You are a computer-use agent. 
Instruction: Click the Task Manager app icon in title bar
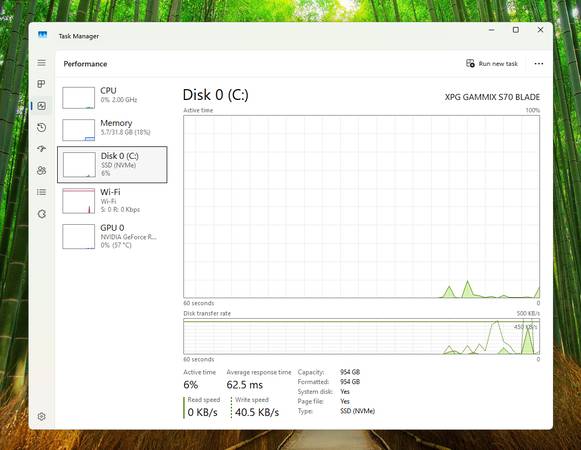(x=43, y=35)
